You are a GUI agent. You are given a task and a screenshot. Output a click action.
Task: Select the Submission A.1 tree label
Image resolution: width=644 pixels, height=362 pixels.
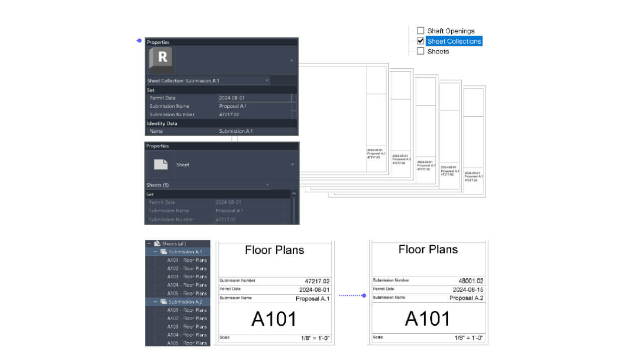click(185, 251)
